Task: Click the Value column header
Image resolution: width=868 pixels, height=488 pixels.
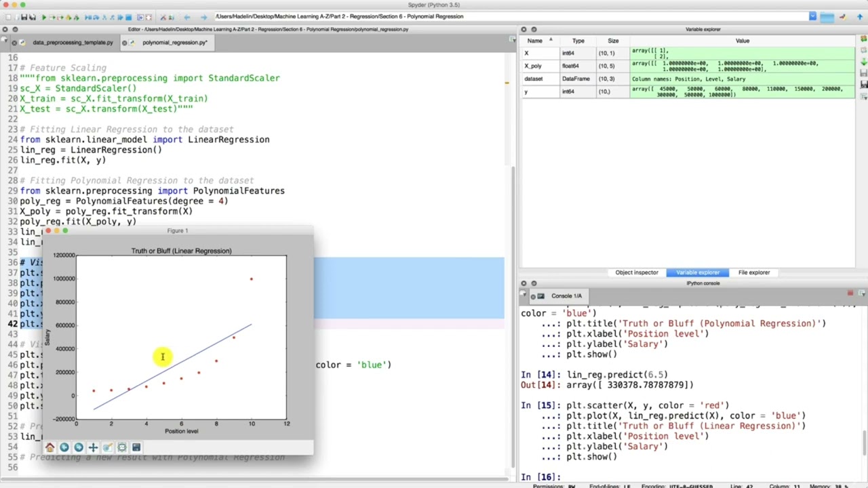Action: [743, 41]
